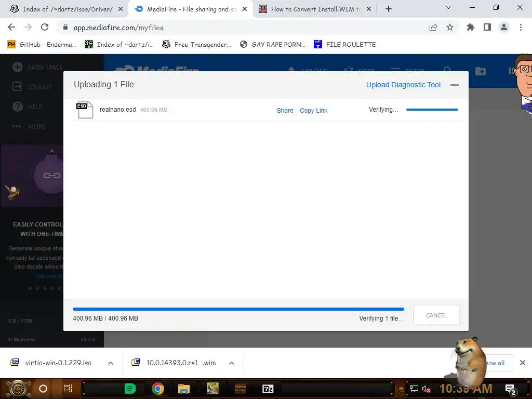Close the Index of ~dartz tab
Image resolution: width=532 pixels, height=399 pixels.
pos(121,9)
